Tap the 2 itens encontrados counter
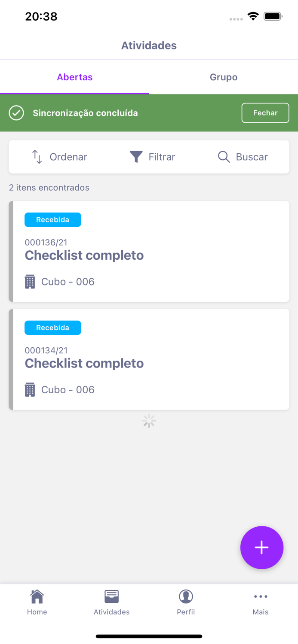The height and width of the screenshot is (644, 298). pyautogui.click(x=49, y=188)
